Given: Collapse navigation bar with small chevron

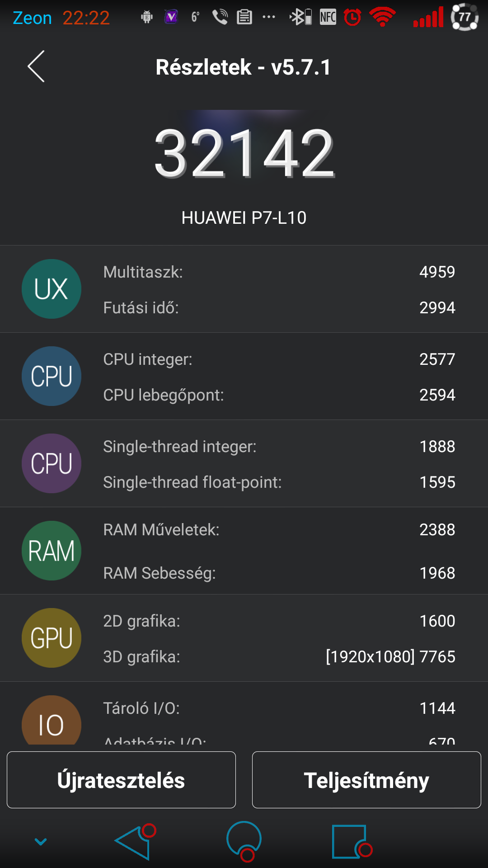Looking at the screenshot, I should point(41,841).
